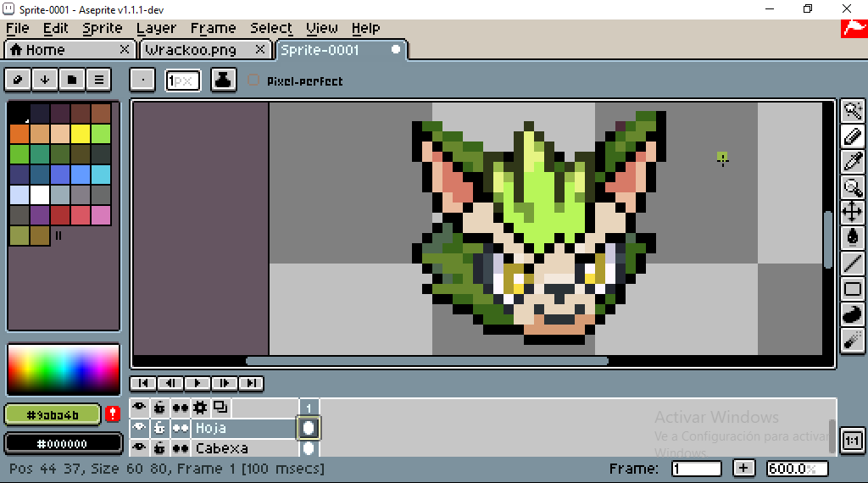The height and width of the screenshot is (483, 868).
Task: Open the Layer menu
Action: (156, 28)
